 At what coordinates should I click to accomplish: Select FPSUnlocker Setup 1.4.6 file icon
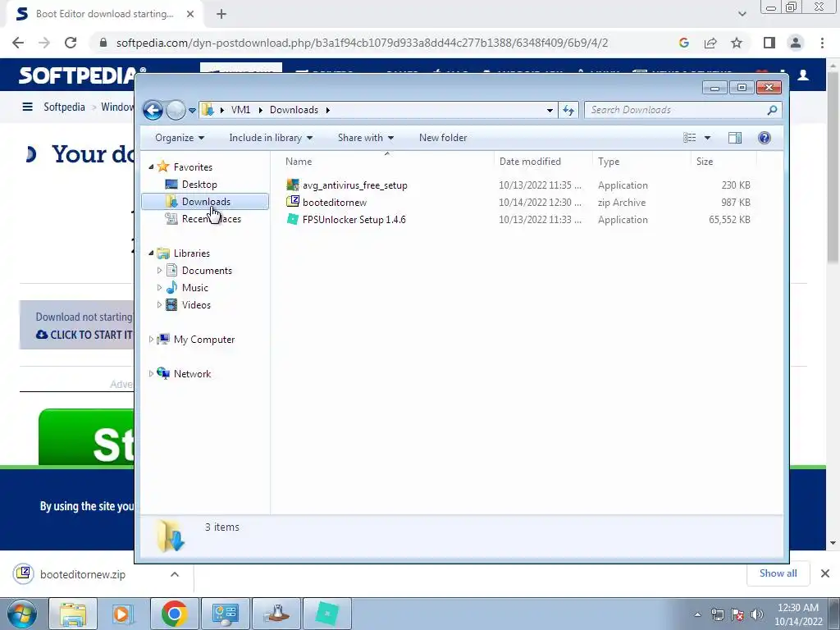(x=293, y=219)
